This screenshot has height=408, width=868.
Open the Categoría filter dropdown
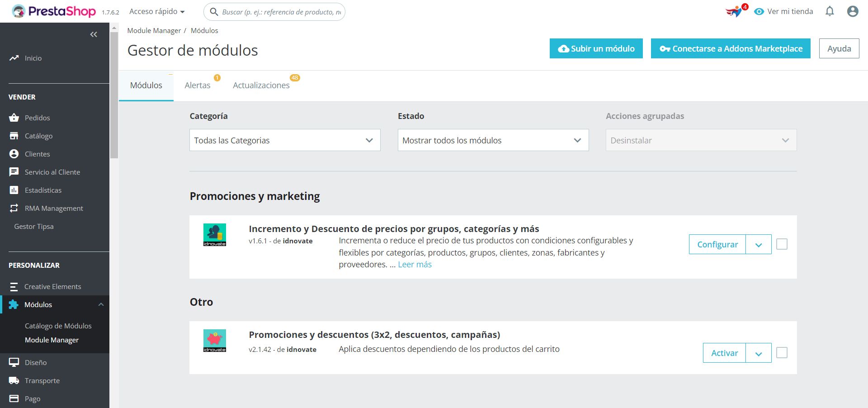click(285, 140)
